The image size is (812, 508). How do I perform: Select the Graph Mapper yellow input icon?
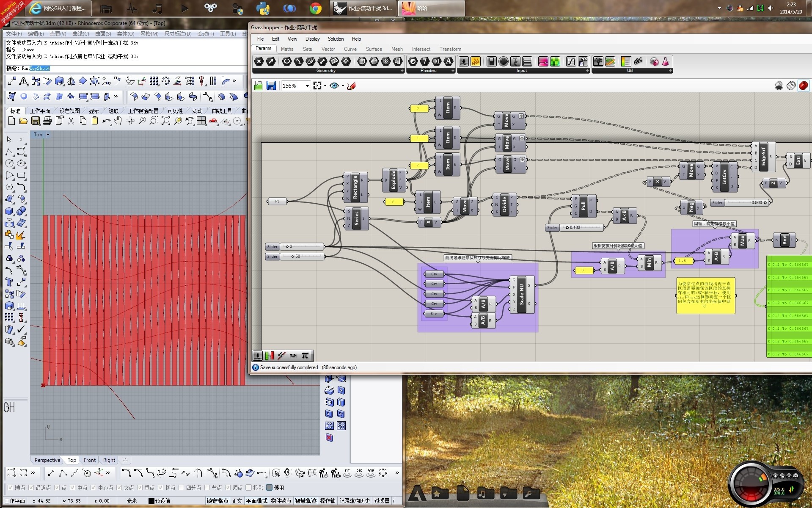[476, 62]
